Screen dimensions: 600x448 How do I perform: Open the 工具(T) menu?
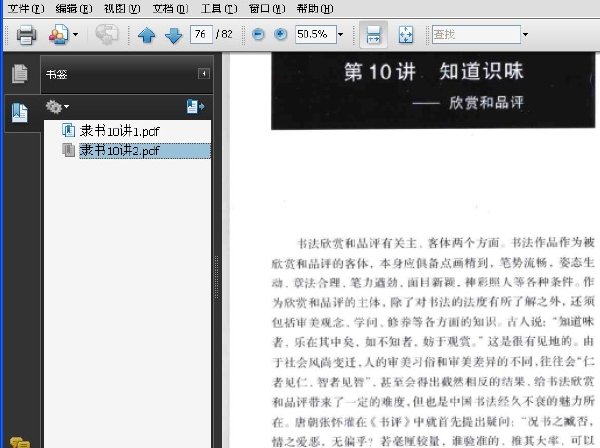(x=219, y=8)
